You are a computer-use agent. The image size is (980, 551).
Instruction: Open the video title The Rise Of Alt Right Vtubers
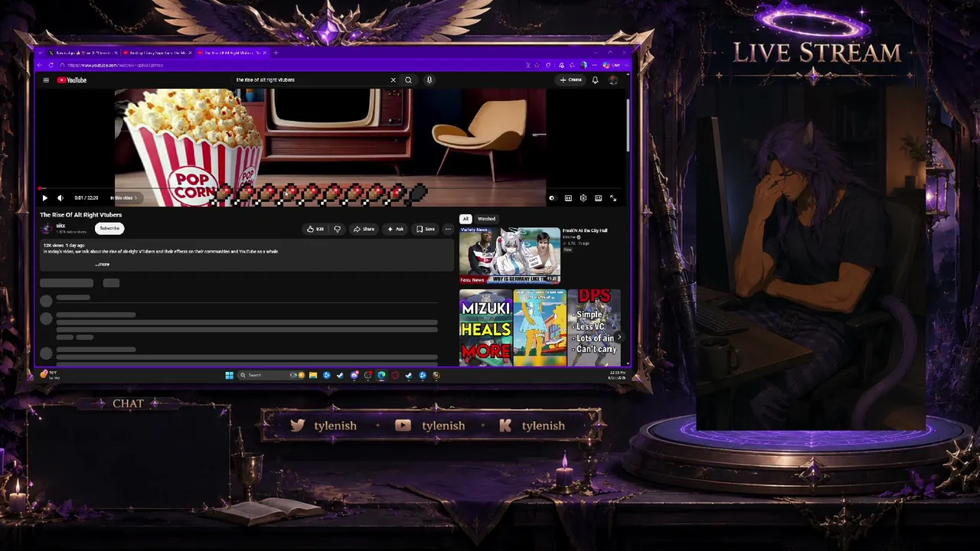click(80, 215)
